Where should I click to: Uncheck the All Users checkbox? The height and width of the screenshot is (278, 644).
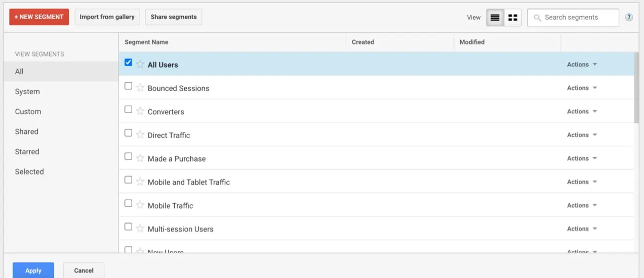point(128,63)
